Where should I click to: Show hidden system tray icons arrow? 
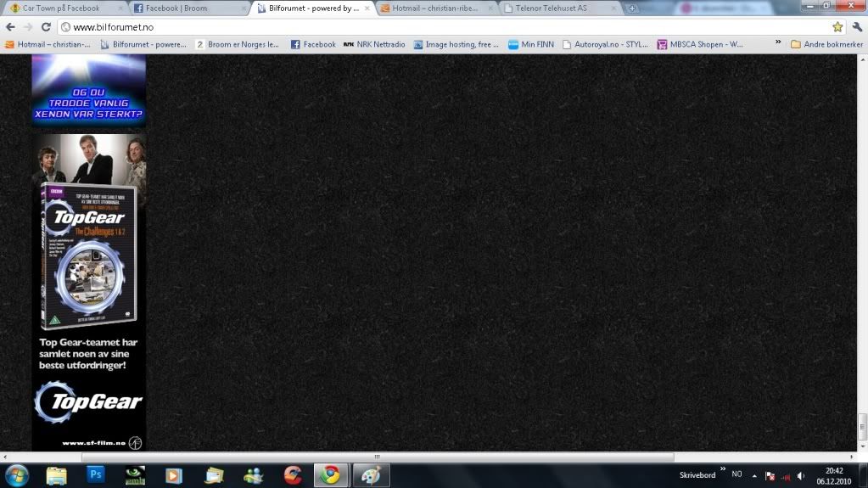(x=754, y=475)
